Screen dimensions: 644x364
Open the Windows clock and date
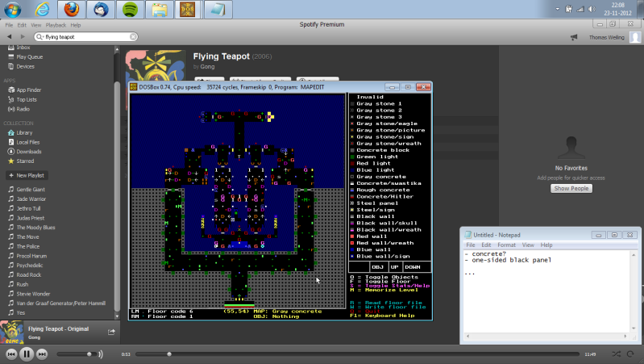[617, 9]
